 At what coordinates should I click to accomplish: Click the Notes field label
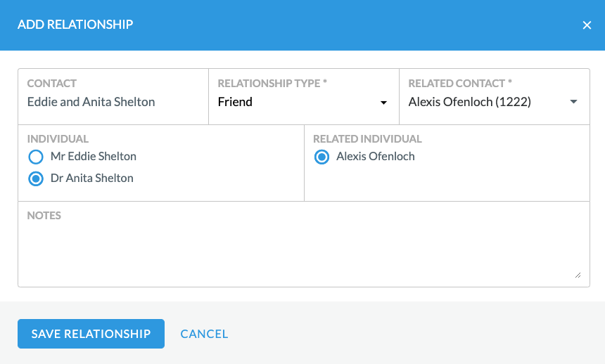[44, 216]
